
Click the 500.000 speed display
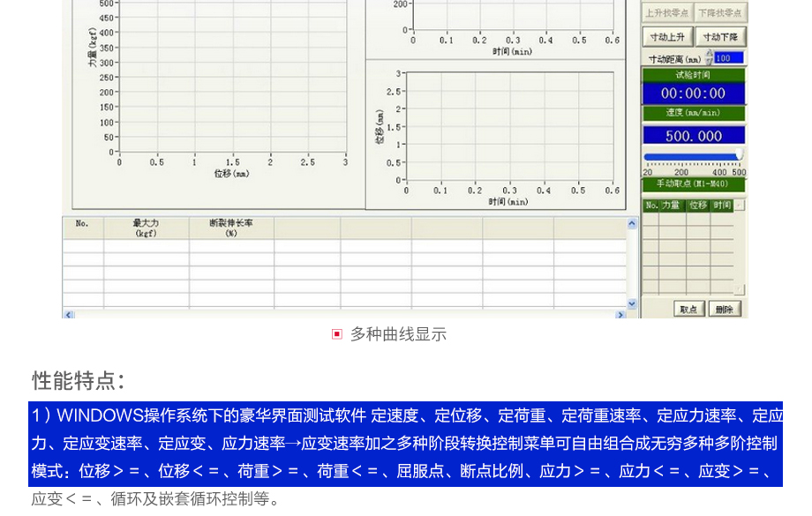[x=693, y=136]
